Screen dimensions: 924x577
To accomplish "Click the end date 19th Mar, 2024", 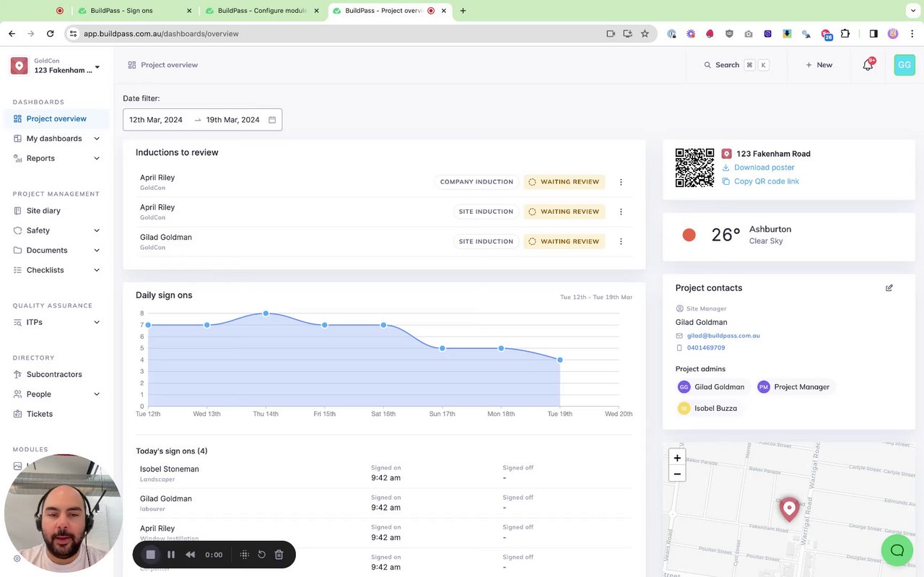I will pyautogui.click(x=232, y=120).
